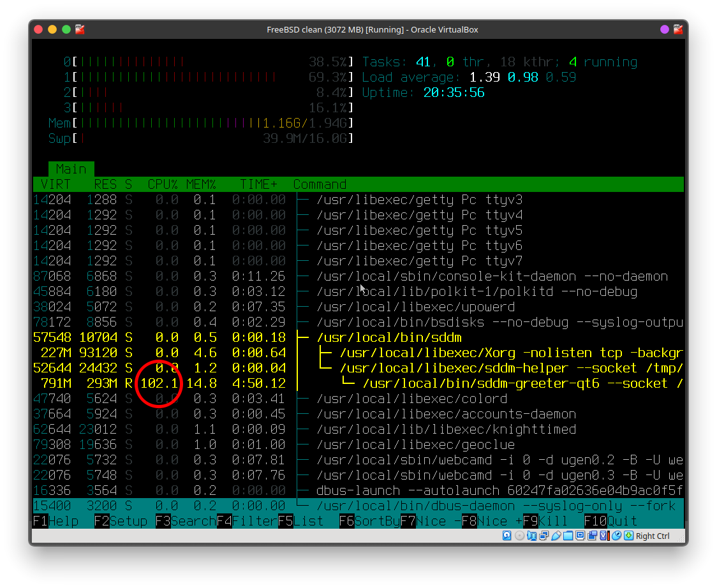The height and width of the screenshot is (588, 717).
Task: Click the shared folders status icon
Action: pyautogui.click(x=568, y=536)
